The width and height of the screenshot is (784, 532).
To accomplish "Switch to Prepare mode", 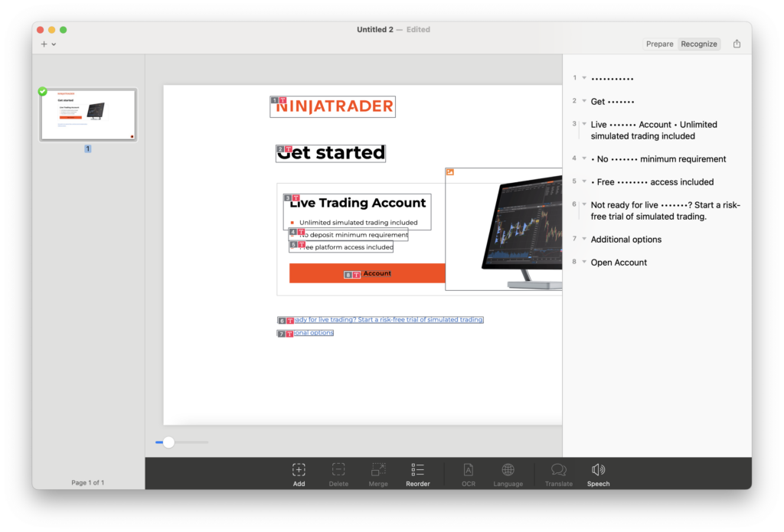I will point(659,44).
